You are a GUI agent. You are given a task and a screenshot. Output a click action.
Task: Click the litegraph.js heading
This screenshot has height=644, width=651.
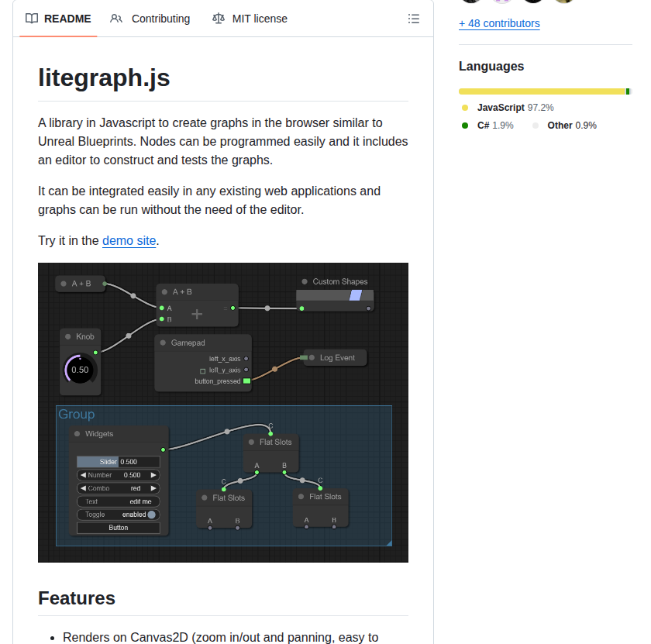click(x=104, y=77)
